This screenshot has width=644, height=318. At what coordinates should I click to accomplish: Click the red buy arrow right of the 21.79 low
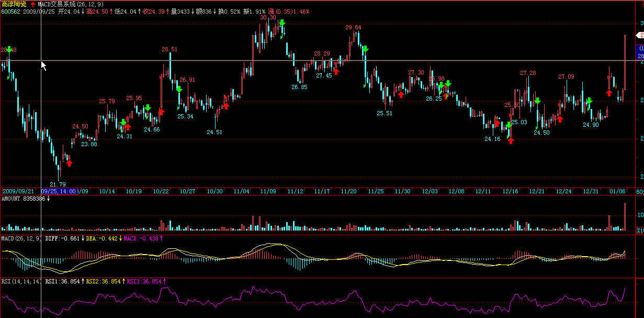[69, 163]
